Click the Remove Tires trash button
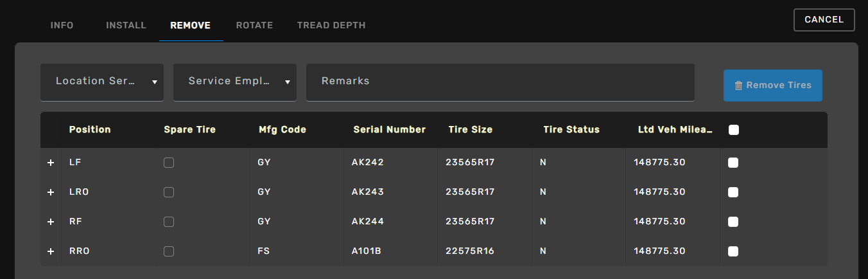This screenshot has height=279, width=868. pos(772,85)
